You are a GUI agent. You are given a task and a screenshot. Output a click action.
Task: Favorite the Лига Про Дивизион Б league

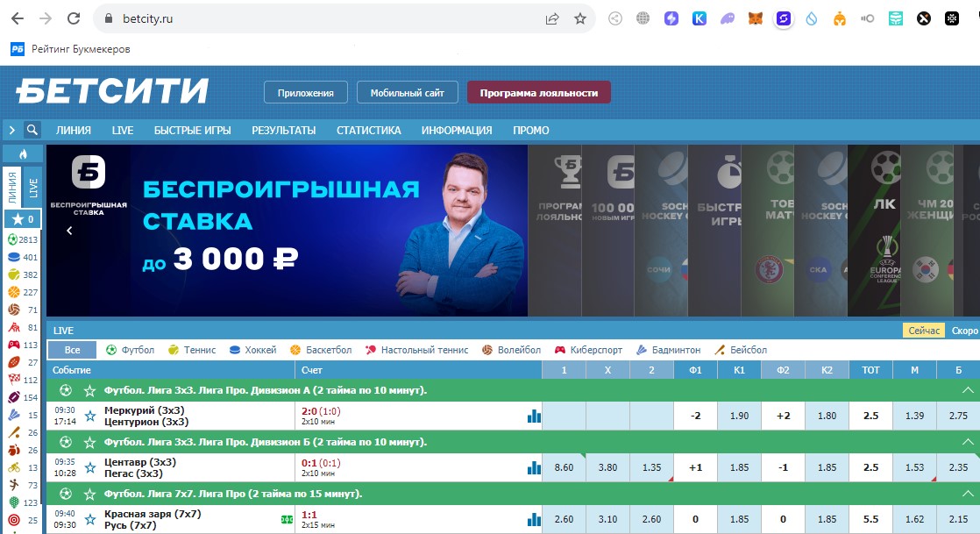point(90,443)
